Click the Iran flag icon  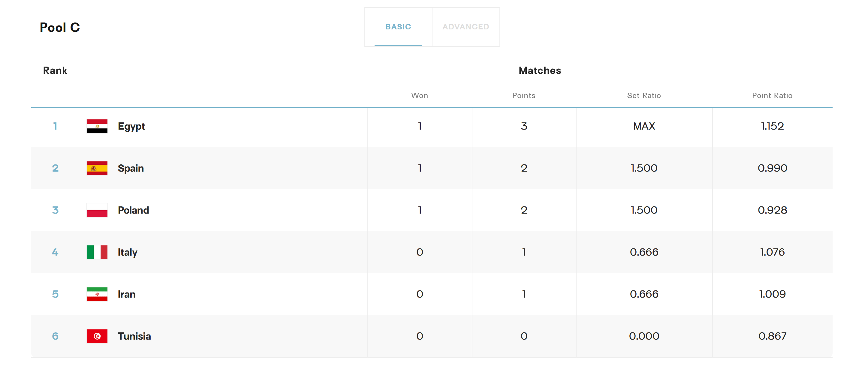(x=97, y=294)
